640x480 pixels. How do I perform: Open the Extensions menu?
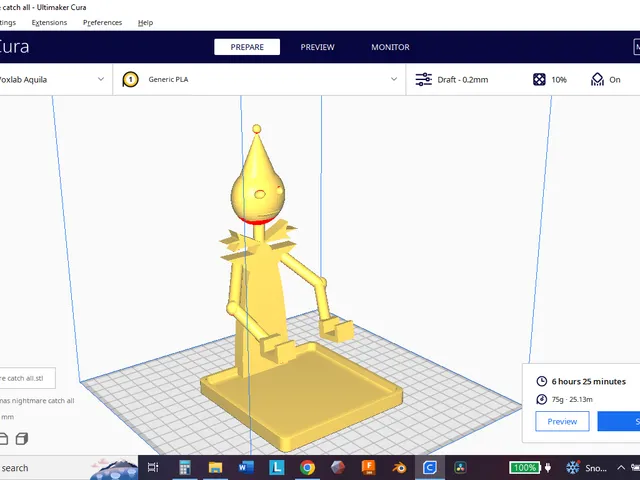click(x=49, y=22)
